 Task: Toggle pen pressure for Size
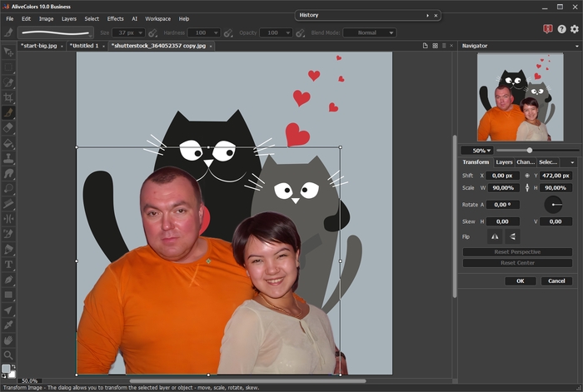click(152, 33)
